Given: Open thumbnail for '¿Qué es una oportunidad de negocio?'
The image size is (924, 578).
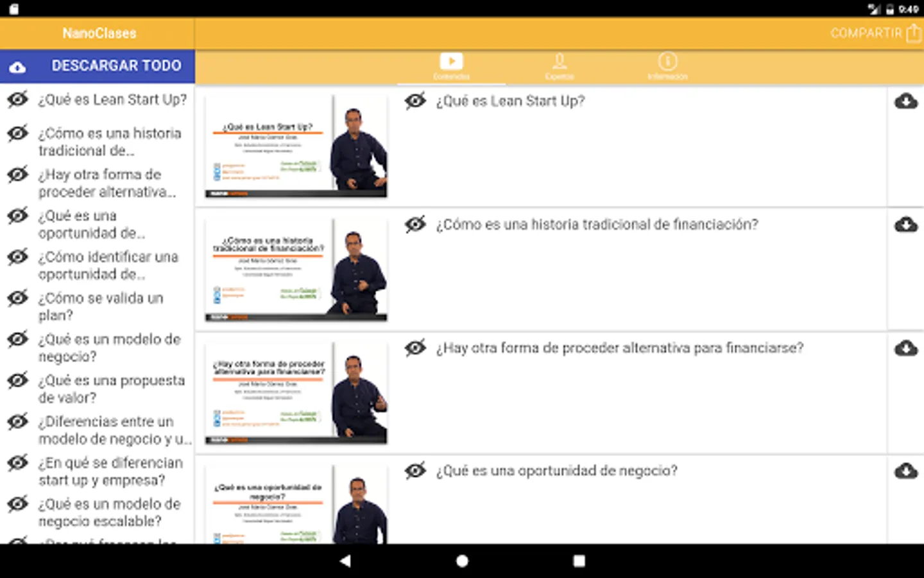Looking at the screenshot, I should 296,505.
